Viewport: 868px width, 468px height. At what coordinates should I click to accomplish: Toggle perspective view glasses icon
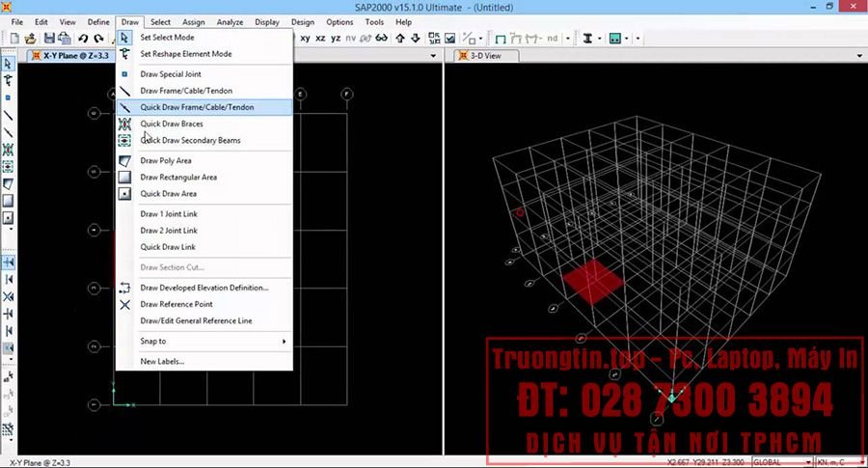click(381, 39)
